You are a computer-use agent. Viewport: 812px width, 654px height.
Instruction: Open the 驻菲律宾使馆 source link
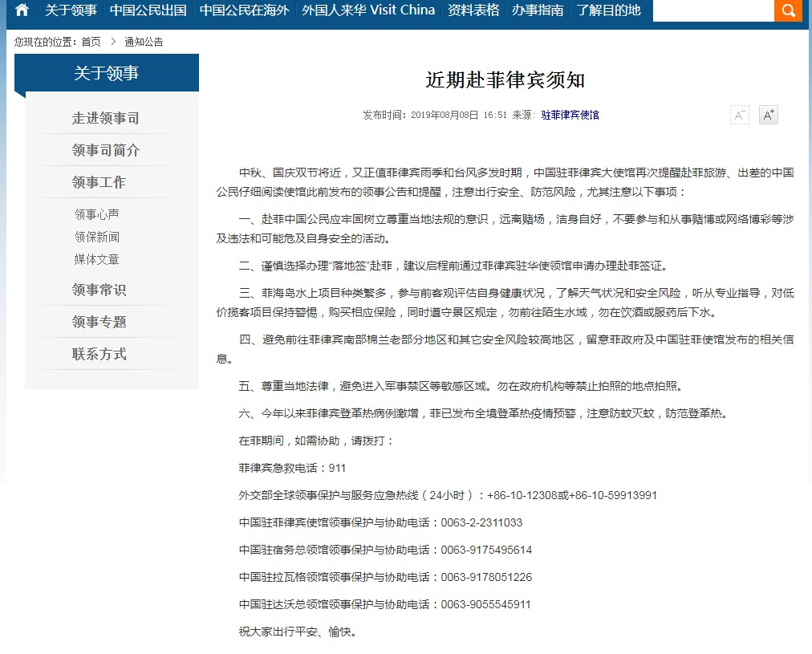click(x=570, y=115)
